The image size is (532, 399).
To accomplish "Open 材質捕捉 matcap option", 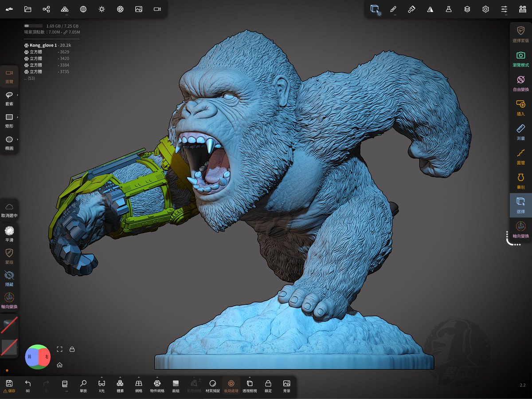I will pyautogui.click(x=212, y=386).
